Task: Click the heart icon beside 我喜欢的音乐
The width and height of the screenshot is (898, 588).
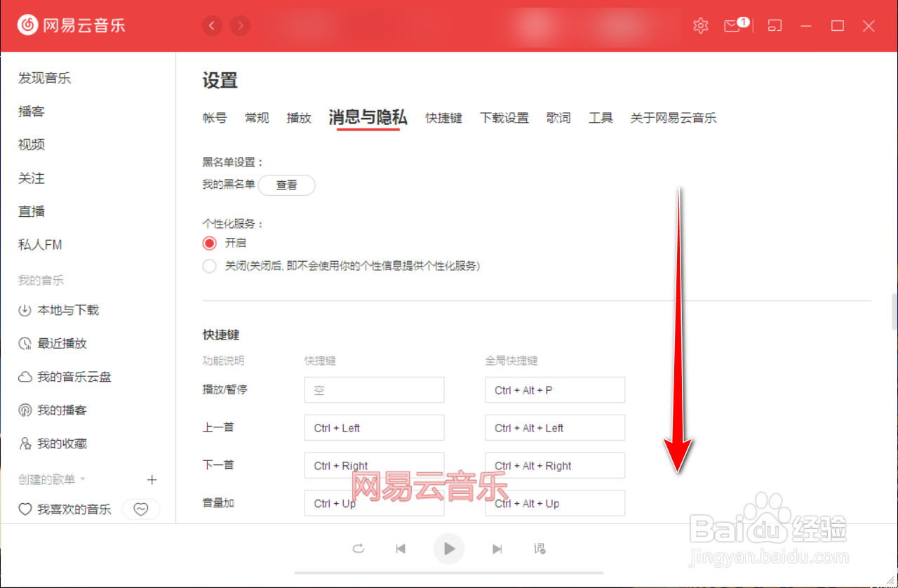Action: pyautogui.click(x=25, y=509)
